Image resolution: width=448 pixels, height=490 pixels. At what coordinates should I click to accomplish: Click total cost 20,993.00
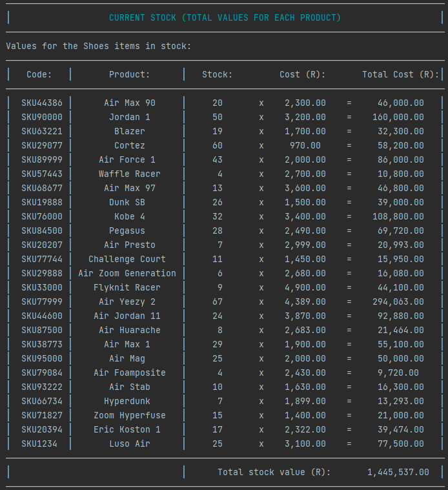click(x=400, y=245)
